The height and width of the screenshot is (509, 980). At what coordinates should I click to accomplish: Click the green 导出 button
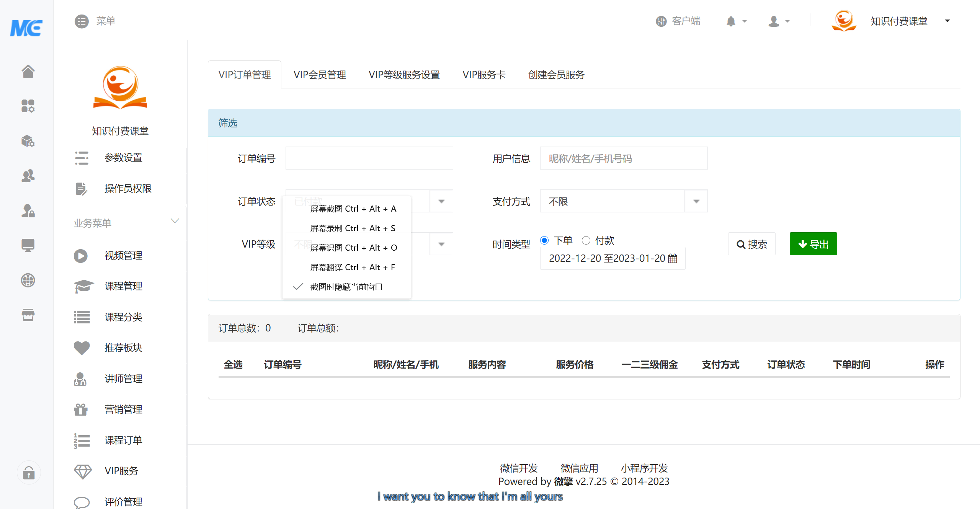813,244
